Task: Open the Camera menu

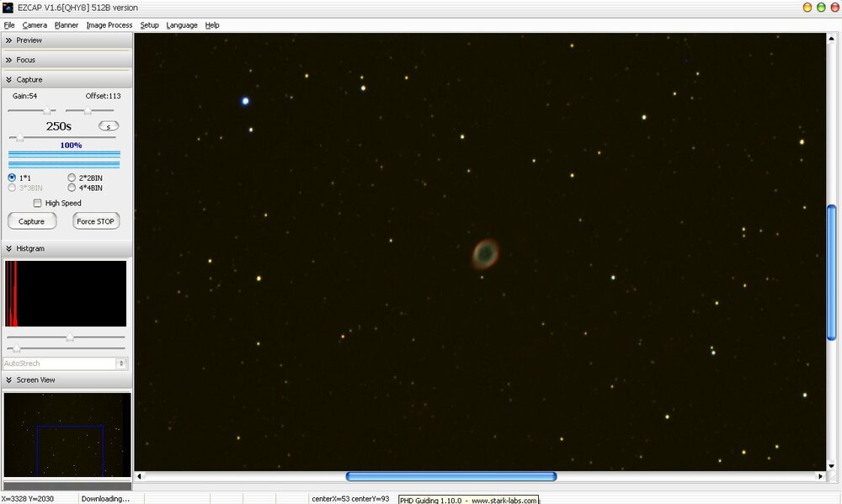Action: click(35, 25)
